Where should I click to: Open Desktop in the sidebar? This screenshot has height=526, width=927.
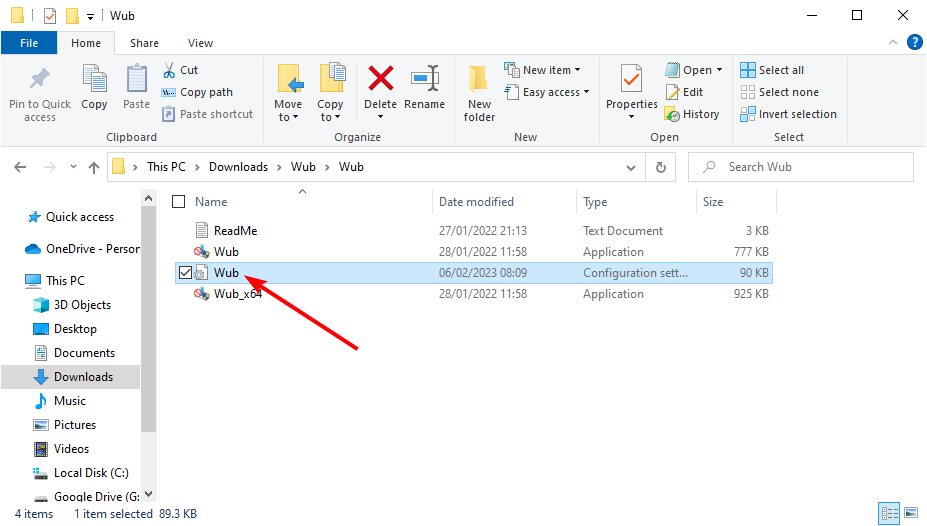click(65, 329)
